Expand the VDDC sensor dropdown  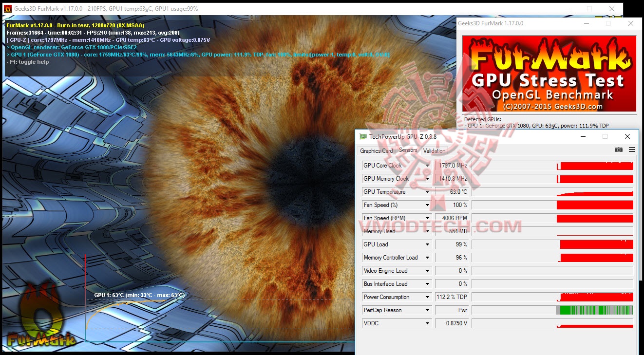point(427,323)
